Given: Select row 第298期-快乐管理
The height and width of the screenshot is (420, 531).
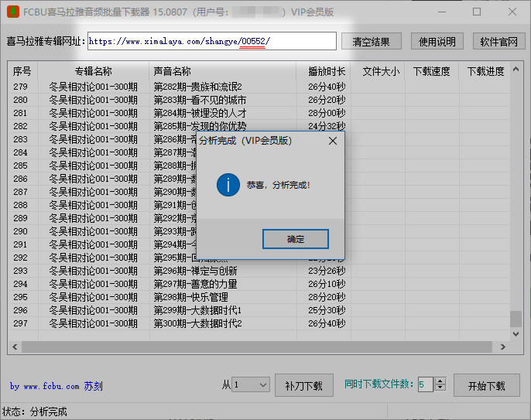Looking at the screenshot, I should pos(259,297).
